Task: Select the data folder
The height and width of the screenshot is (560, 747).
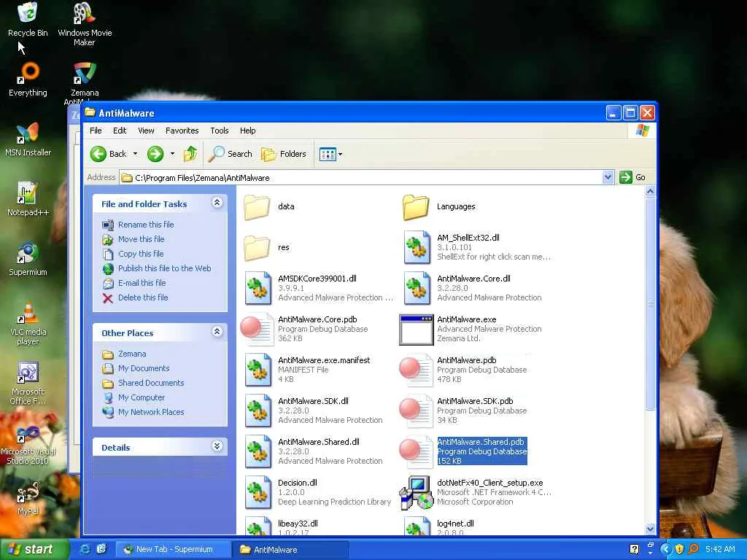Action: click(258, 206)
